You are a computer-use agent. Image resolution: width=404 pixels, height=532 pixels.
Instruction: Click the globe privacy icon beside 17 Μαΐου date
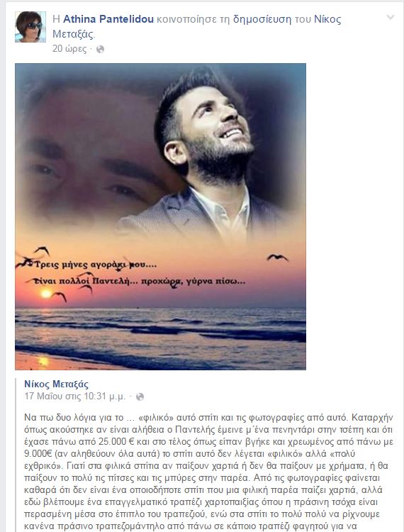point(140,397)
